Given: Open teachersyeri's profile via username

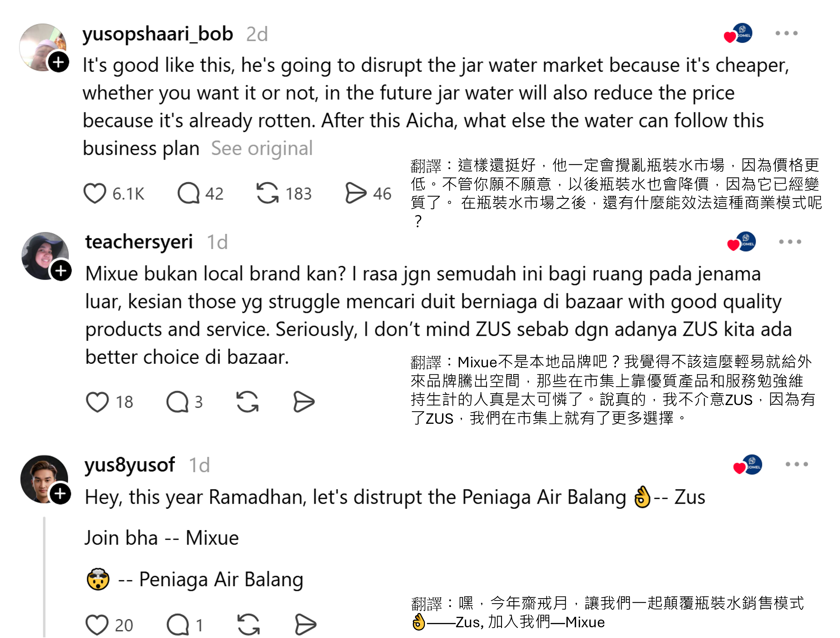Looking at the screenshot, I should (x=139, y=242).
